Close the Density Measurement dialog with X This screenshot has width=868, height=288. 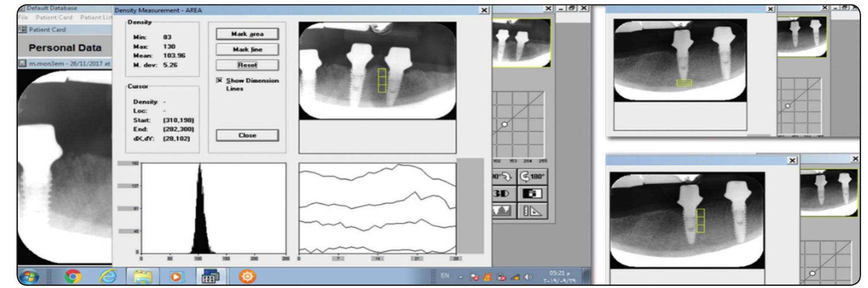[x=484, y=10]
